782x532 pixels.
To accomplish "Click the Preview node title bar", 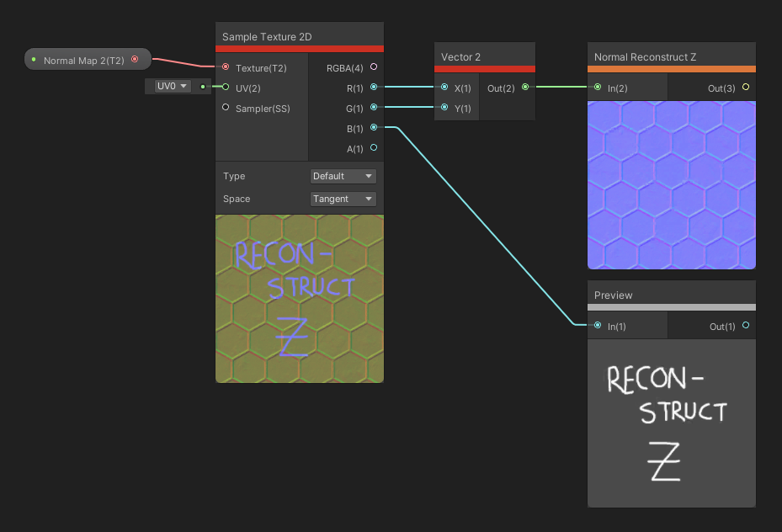I will pos(671,295).
